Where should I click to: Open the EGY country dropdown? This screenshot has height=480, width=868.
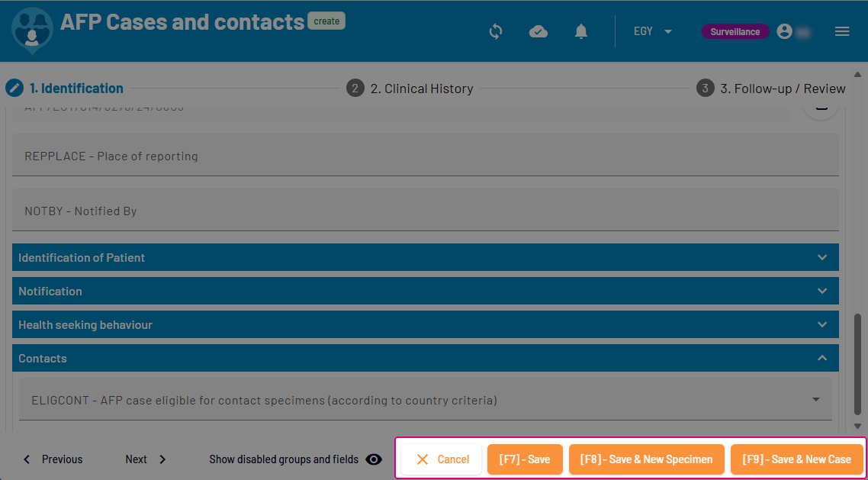tap(653, 31)
